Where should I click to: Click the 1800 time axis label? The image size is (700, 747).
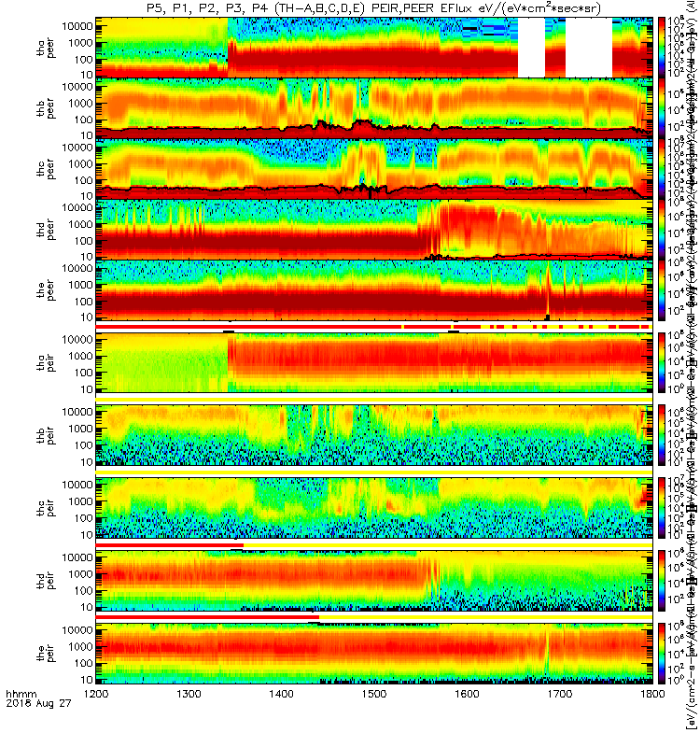[651, 694]
